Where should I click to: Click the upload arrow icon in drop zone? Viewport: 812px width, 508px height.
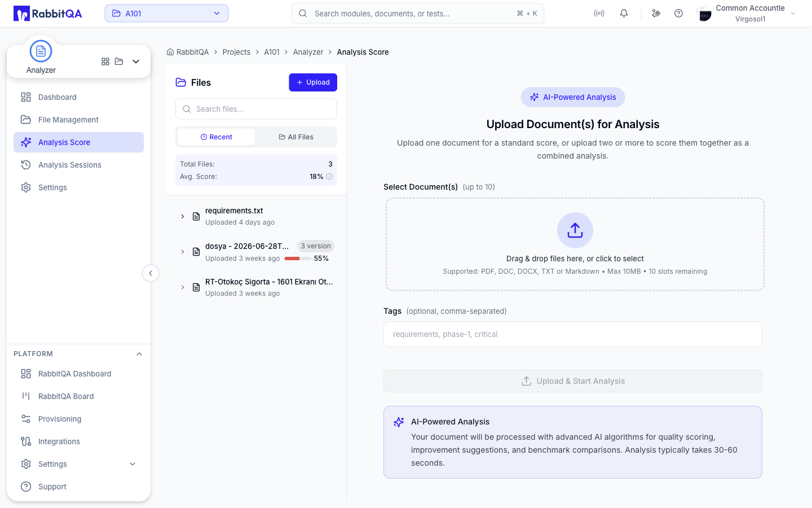coord(575,230)
